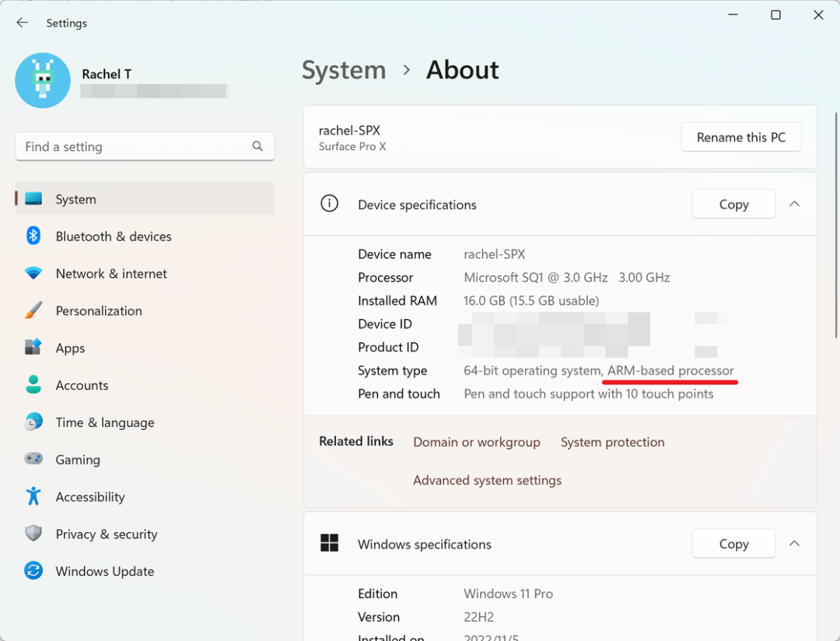The width and height of the screenshot is (840, 641).
Task: Open the System section in the sidebar
Action: coord(75,198)
